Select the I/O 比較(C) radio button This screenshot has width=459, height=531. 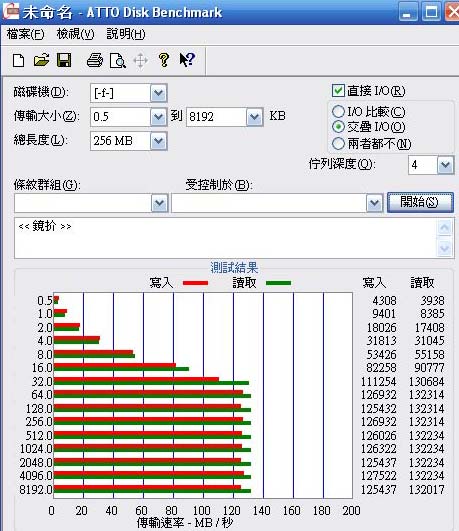coord(338,111)
